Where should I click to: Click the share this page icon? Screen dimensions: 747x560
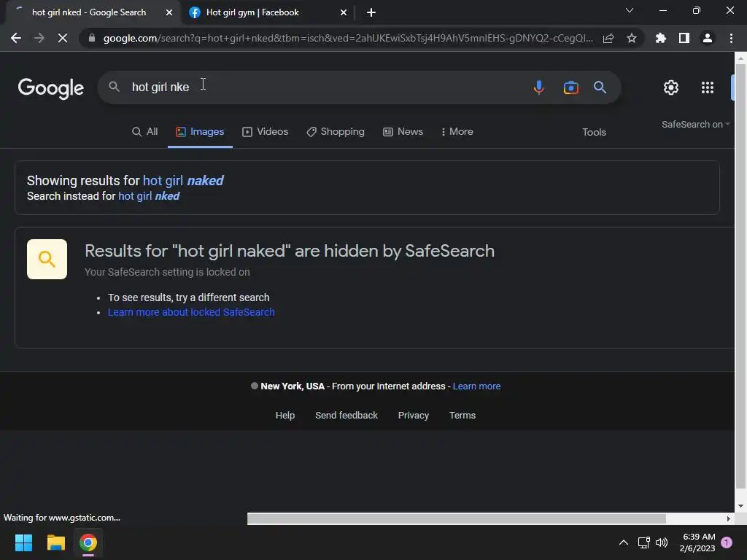[608, 38]
